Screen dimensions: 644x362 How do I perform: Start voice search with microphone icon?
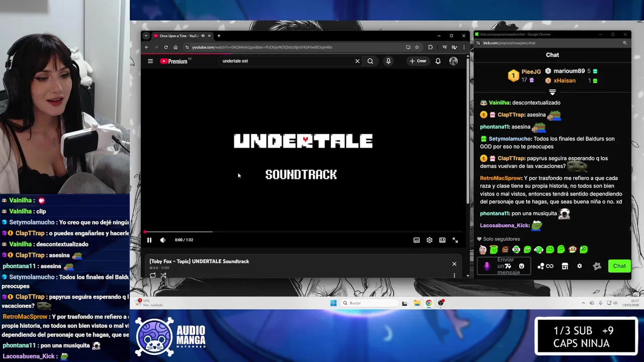(x=388, y=61)
